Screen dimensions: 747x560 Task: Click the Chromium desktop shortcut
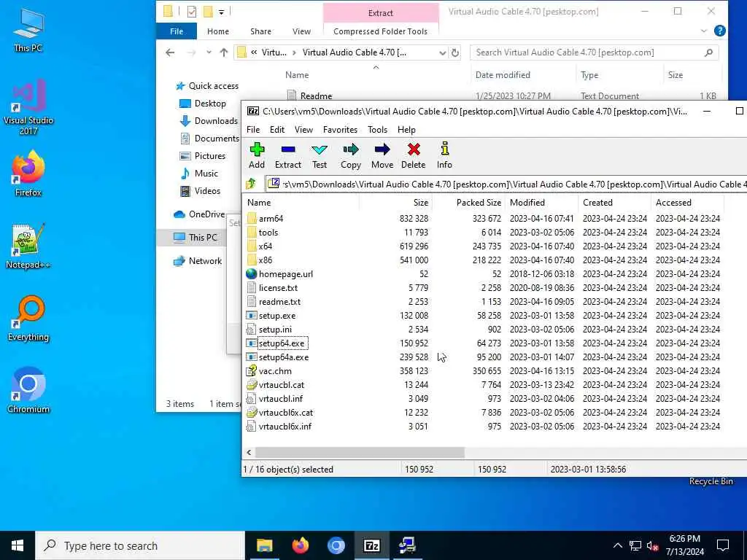pos(28,391)
